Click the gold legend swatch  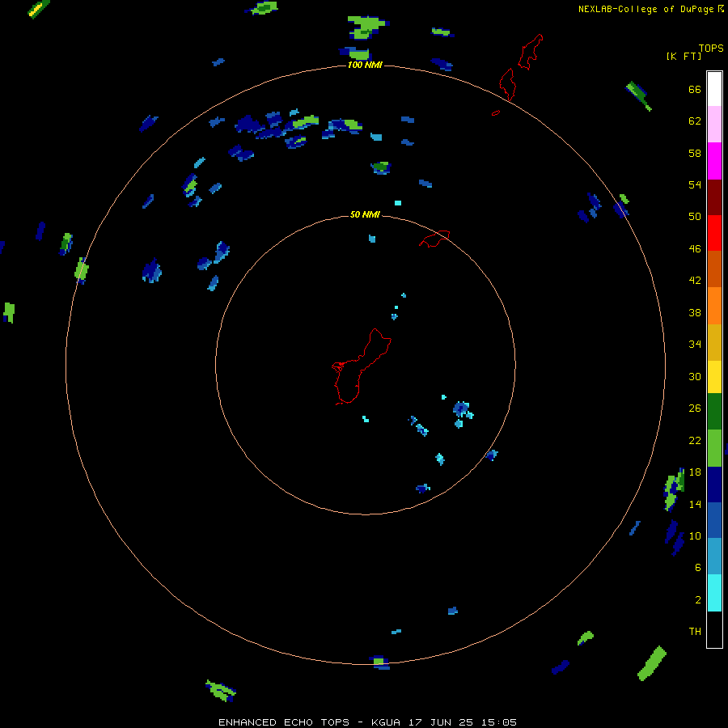714,342
